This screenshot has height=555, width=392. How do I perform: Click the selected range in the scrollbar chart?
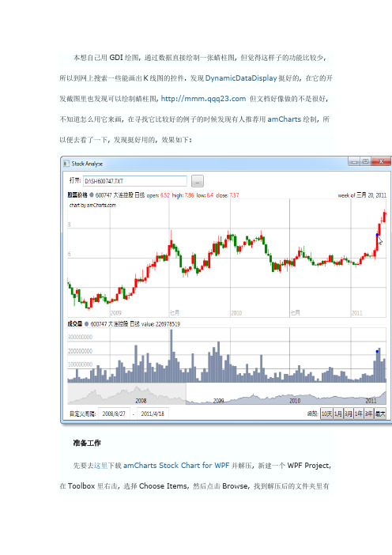tap(286, 394)
